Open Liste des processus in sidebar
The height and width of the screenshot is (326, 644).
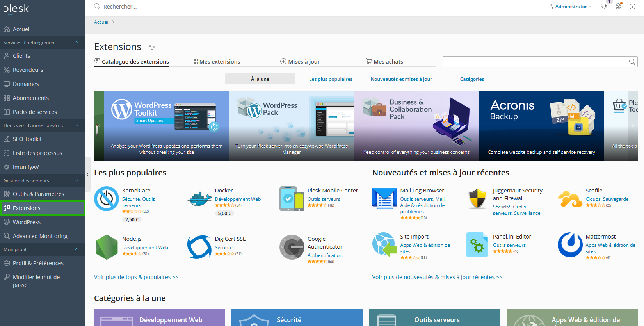tap(43, 153)
